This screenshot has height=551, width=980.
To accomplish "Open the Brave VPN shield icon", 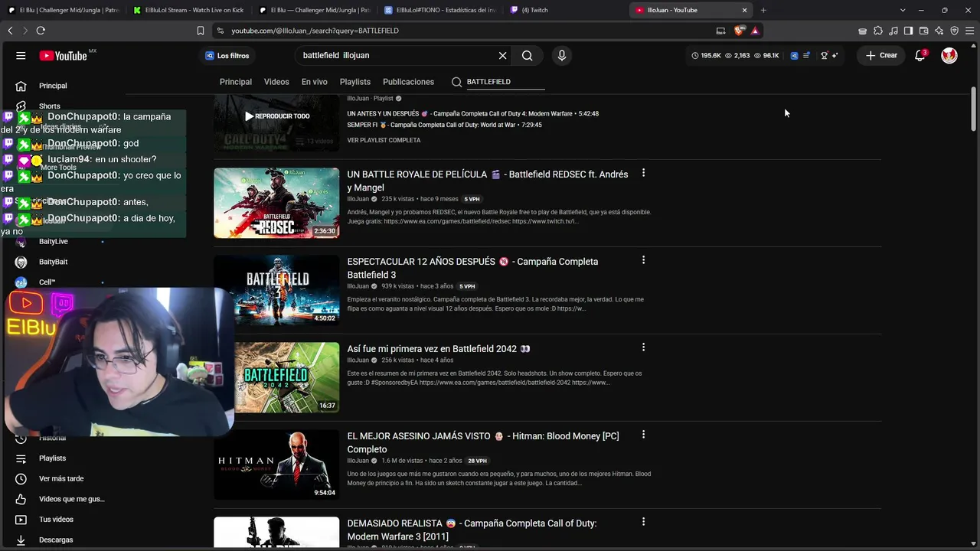I will tap(954, 31).
